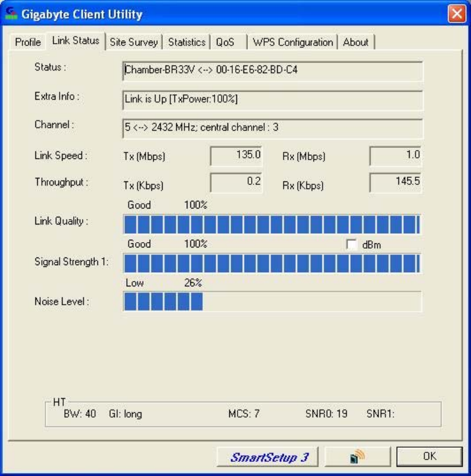Select the Link Speed Rx 1.0 value
The image size is (471, 476).
pyautogui.click(x=396, y=156)
